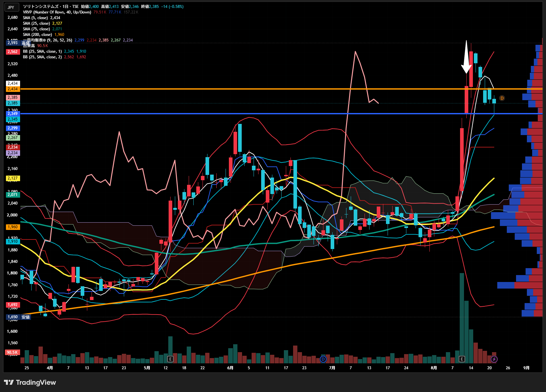Click the 始値 2,400 open value
Image resolution: width=546 pixels, height=392 pixels.
click(x=90, y=7)
